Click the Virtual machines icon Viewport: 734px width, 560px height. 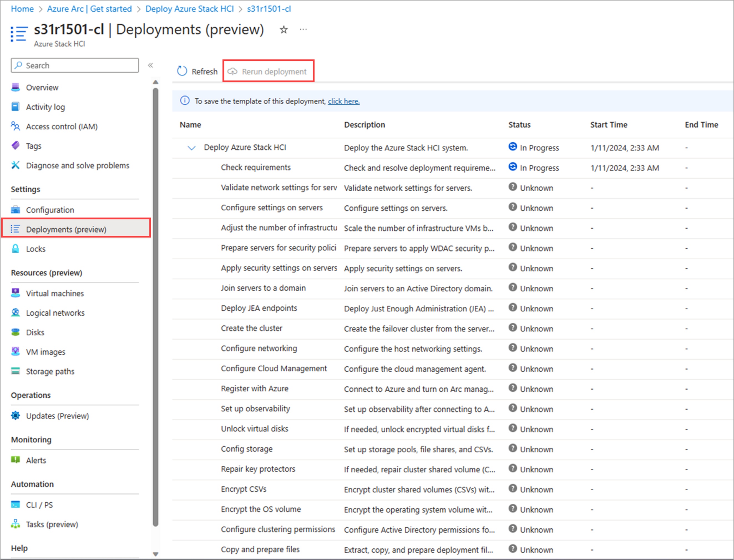point(15,293)
